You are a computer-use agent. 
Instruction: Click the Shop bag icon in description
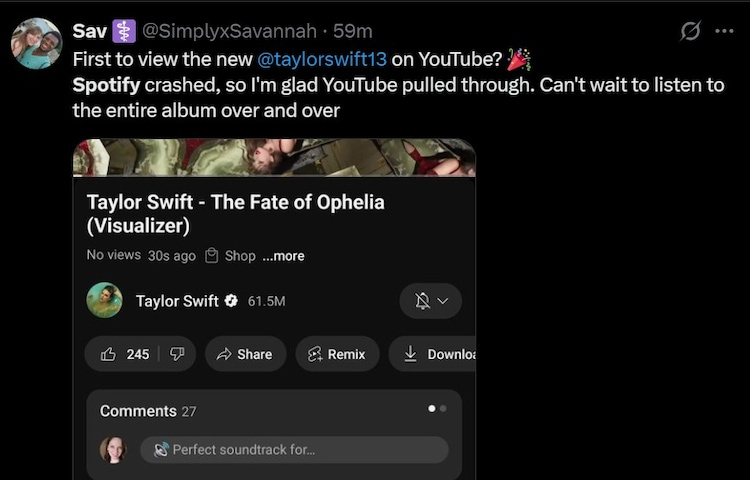(212, 256)
